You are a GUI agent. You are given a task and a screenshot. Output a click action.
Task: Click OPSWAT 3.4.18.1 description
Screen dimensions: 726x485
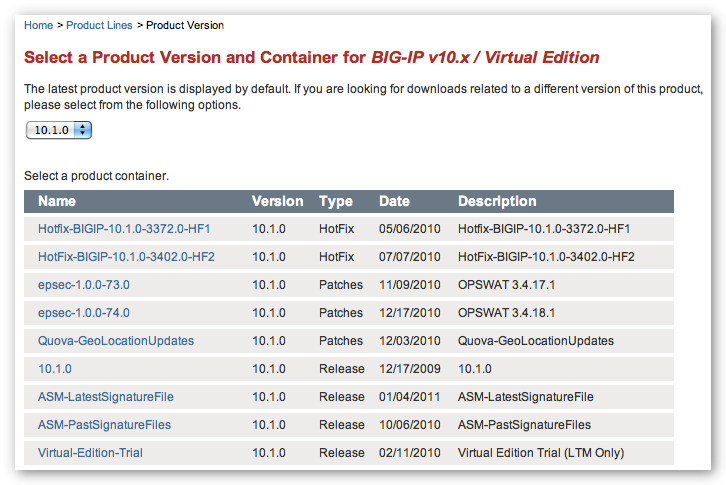(507, 313)
